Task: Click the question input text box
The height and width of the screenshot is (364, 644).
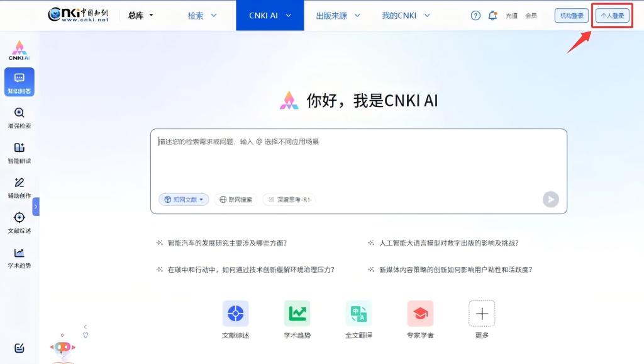Action: (358, 161)
